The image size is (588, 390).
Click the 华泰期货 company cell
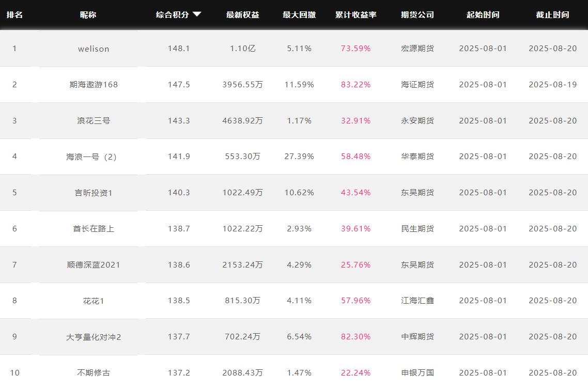click(417, 157)
